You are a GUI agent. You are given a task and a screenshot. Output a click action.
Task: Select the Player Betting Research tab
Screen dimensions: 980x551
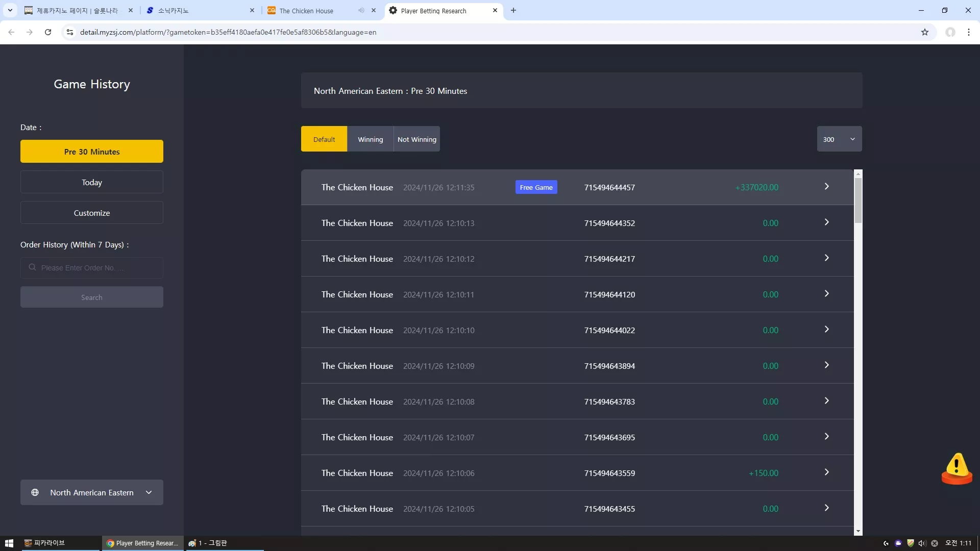coord(443,10)
